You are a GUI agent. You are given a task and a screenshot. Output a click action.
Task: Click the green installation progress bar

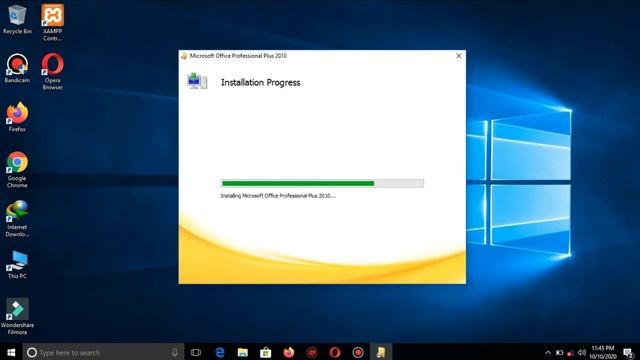[x=322, y=184]
